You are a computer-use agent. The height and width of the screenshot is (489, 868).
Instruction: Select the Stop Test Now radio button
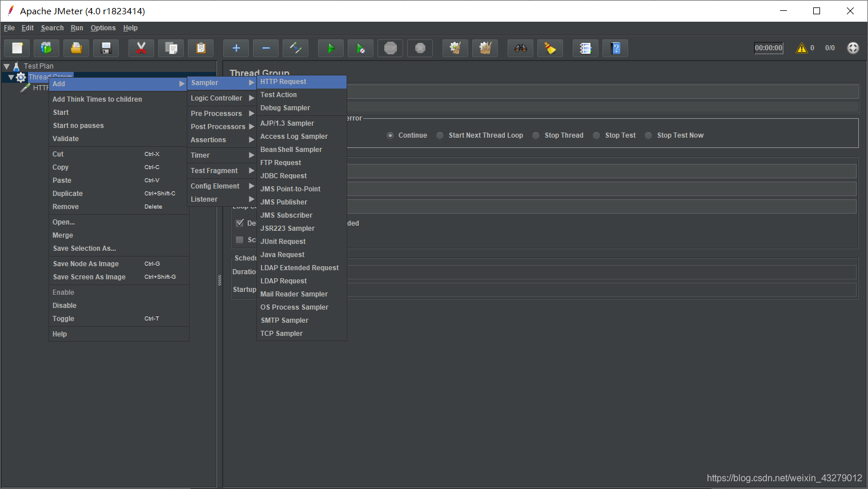[648, 135]
